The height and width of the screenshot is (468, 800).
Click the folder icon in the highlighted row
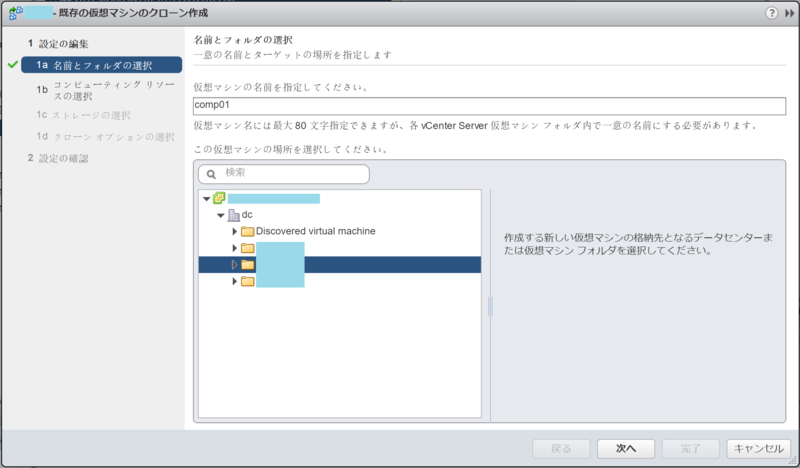click(247, 264)
